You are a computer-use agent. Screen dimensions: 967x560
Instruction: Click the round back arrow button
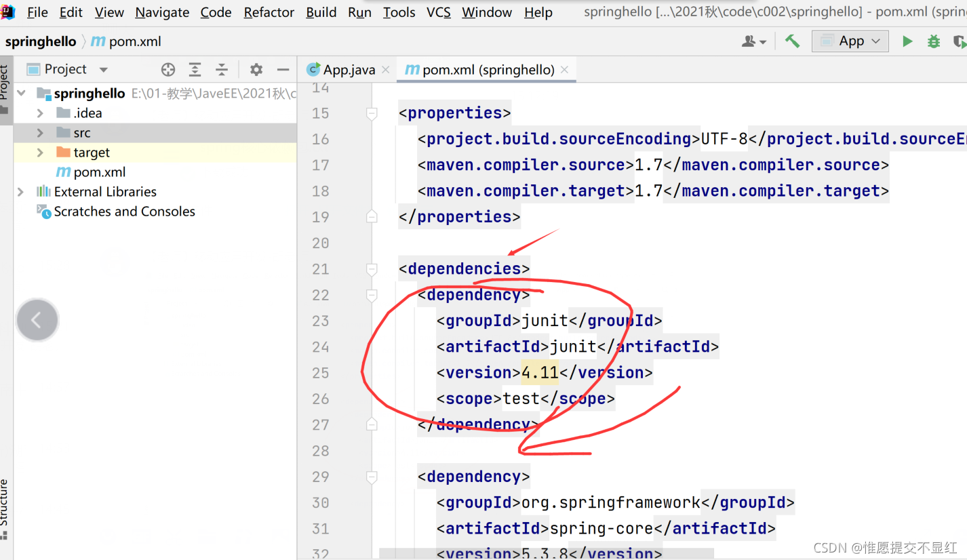coord(37,320)
